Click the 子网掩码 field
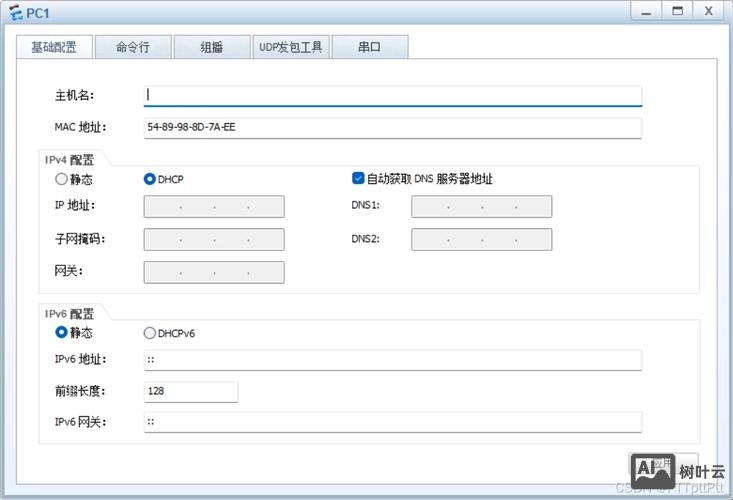Image resolution: width=733 pixels, height=500 pixels. point(214,239)
